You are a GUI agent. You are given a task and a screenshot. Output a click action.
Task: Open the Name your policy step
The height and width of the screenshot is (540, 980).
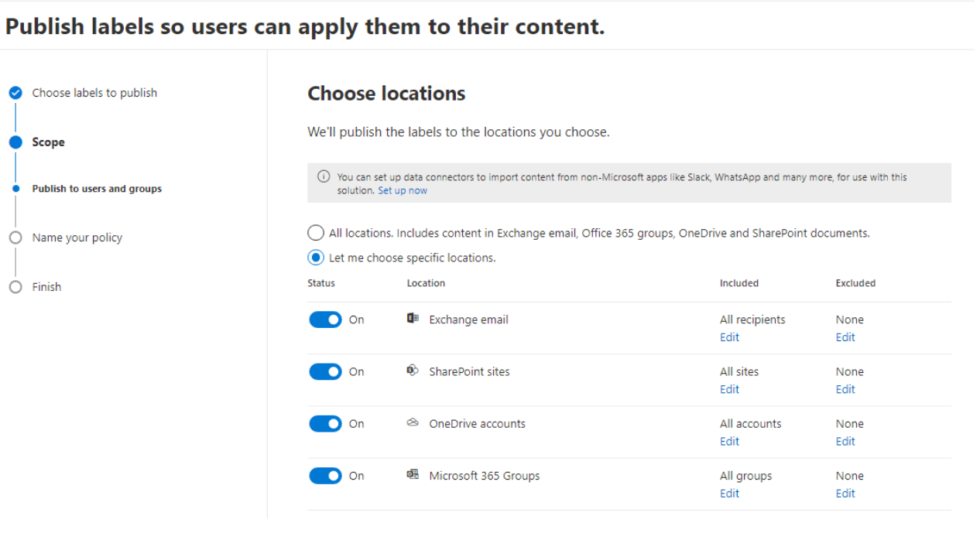click(x=77, y=238)
